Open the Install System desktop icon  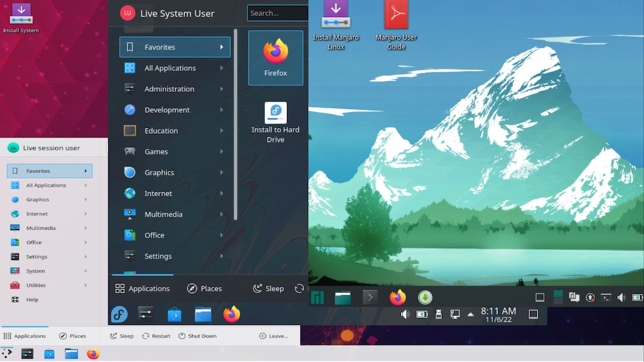pyautogui.click(x=21, y=18)
